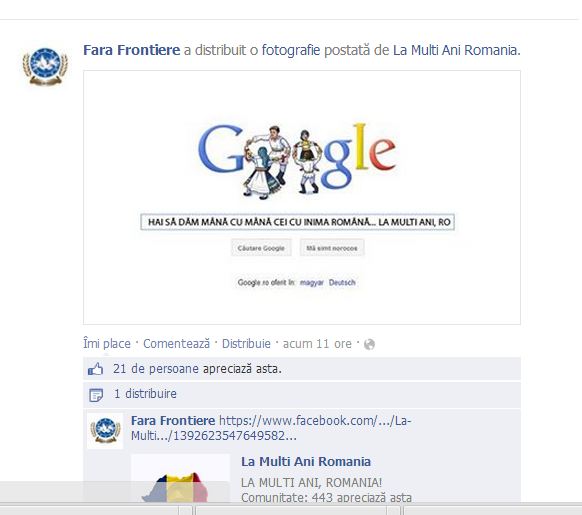The height and width of the screenshot is (515, 582).
Task: Click the Fara Frontiere name in post header
Action: (x=132, y=50)
